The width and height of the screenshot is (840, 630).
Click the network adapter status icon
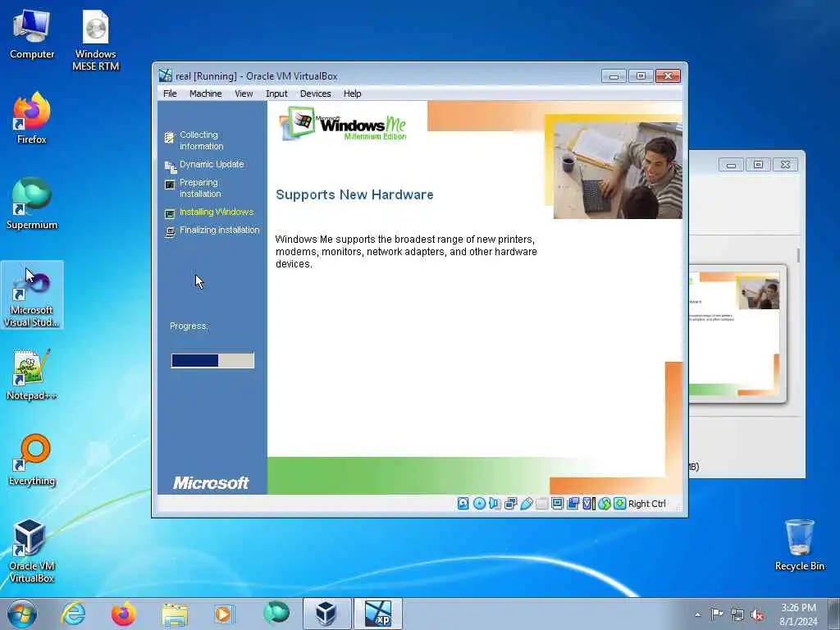point(510,504)
